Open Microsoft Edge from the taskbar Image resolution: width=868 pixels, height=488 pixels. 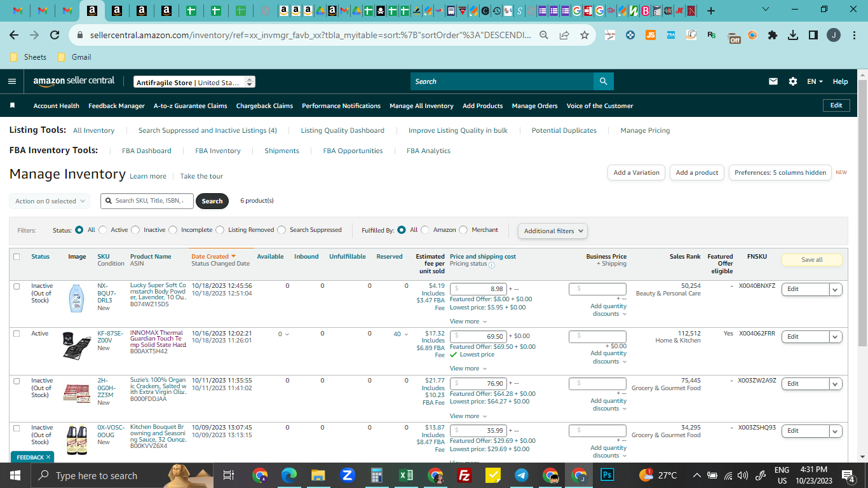[x=289, y=475]
